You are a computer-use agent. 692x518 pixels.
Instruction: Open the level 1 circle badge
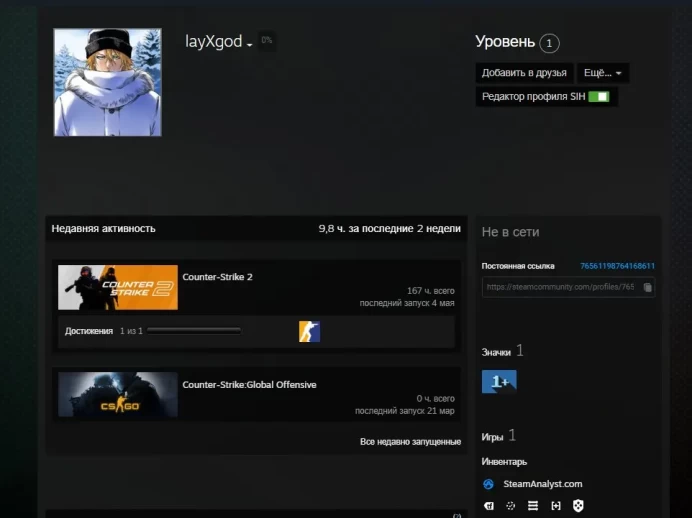pos(549,43)
